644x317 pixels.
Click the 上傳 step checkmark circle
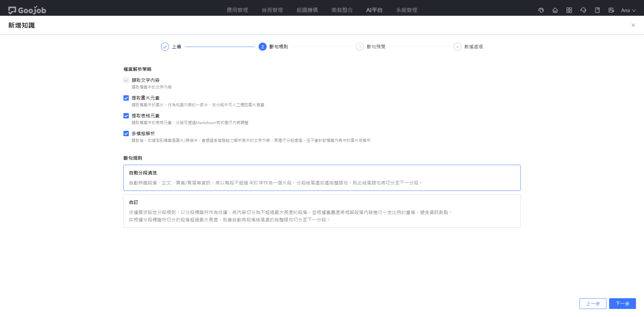pos(165,47)
